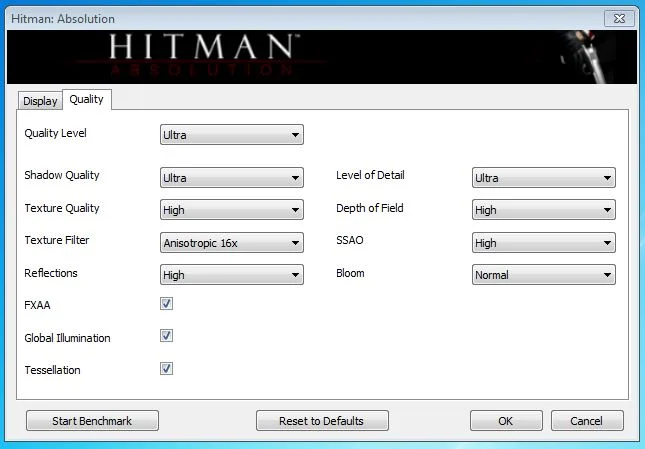Viewport: 645px width, 449px height.
Task: Untick the Global Illumination checkbox
Action: (x=166, y=336)
